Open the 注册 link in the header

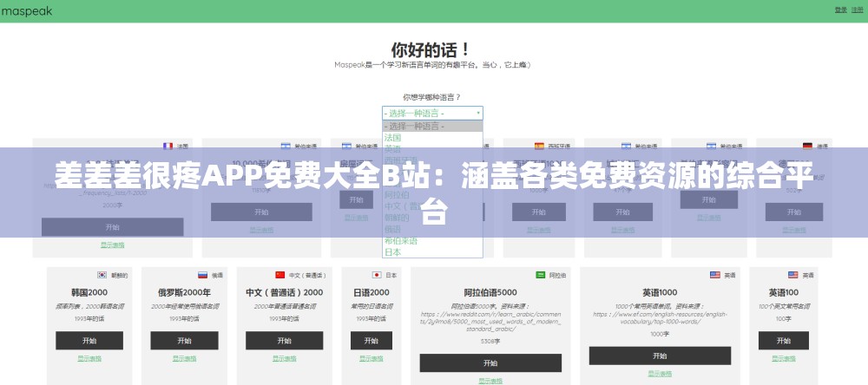pyautogui.click(x=858, y=10)
